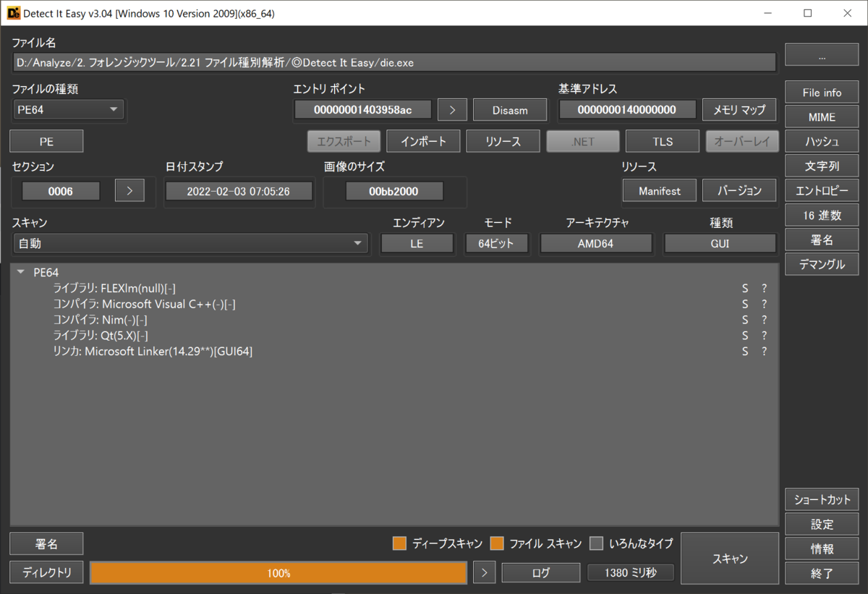Click the PE button
Image resolution: width=868 pixels, height=594 pixels.
click(x=46, y=142)
